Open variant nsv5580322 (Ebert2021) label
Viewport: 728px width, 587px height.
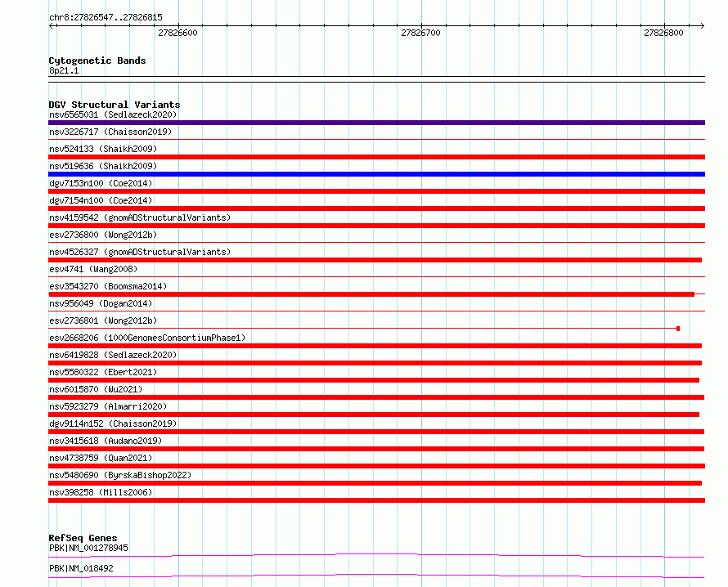pos(103,372)
